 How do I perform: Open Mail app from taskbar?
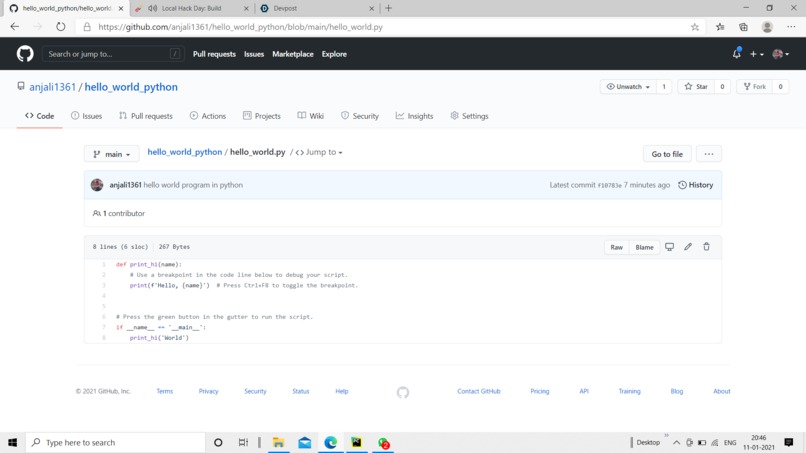point(304,442)
